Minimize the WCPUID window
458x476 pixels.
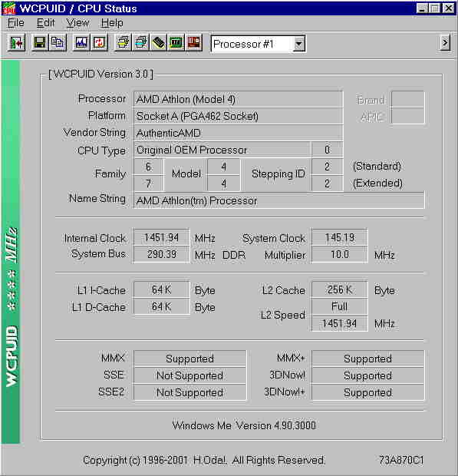(422, 8)
